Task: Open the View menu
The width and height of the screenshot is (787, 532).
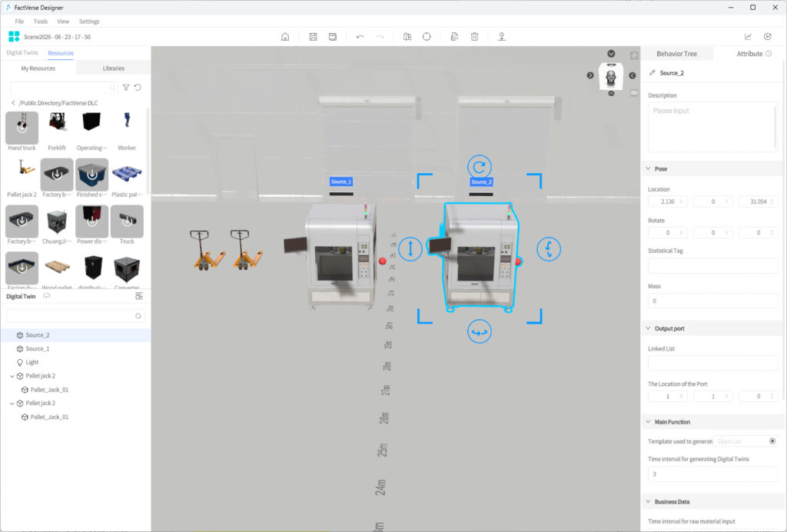Action: (x=63, y=21)
